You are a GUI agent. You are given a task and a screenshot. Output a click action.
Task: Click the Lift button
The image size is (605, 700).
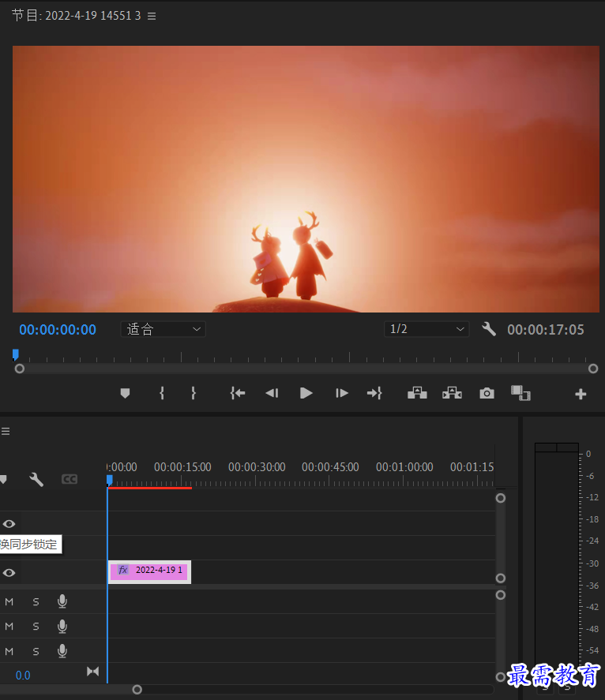tap(417, 393)
